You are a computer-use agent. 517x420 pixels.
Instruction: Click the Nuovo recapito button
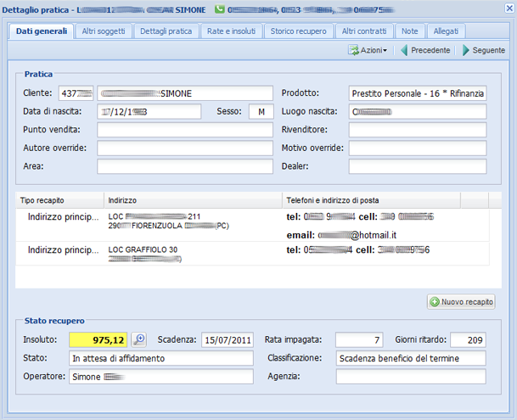[461, 302]
